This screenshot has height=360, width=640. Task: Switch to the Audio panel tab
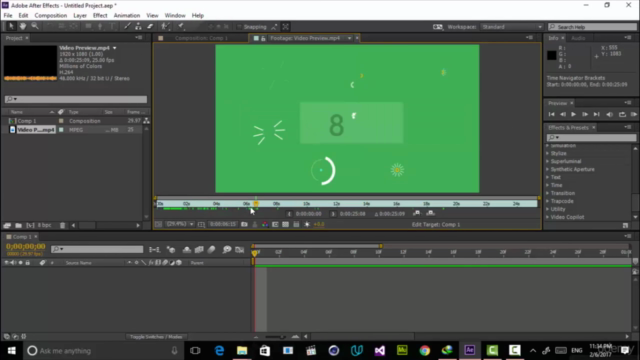[578, 38]
